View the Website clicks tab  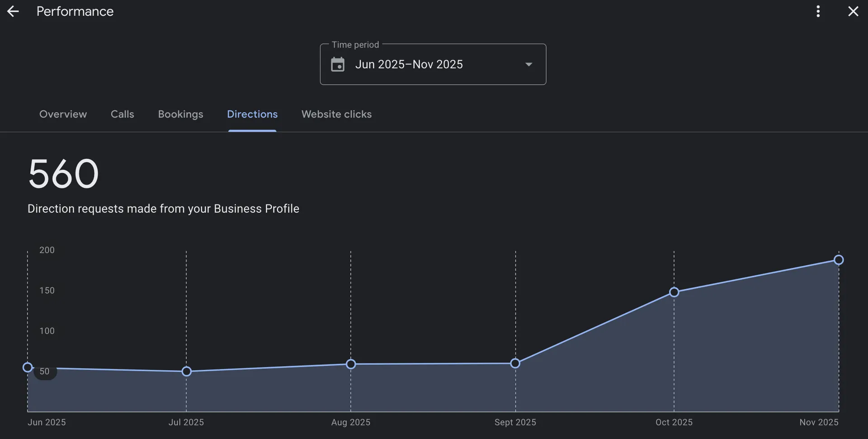pos(336,114)
